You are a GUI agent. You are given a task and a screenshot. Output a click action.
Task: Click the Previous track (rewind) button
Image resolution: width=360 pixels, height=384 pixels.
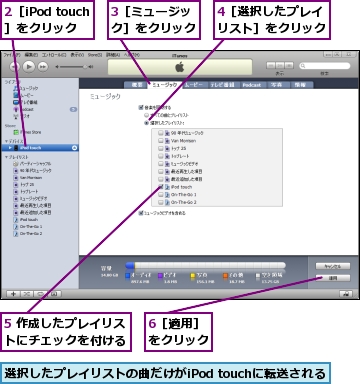pos(14,67)
